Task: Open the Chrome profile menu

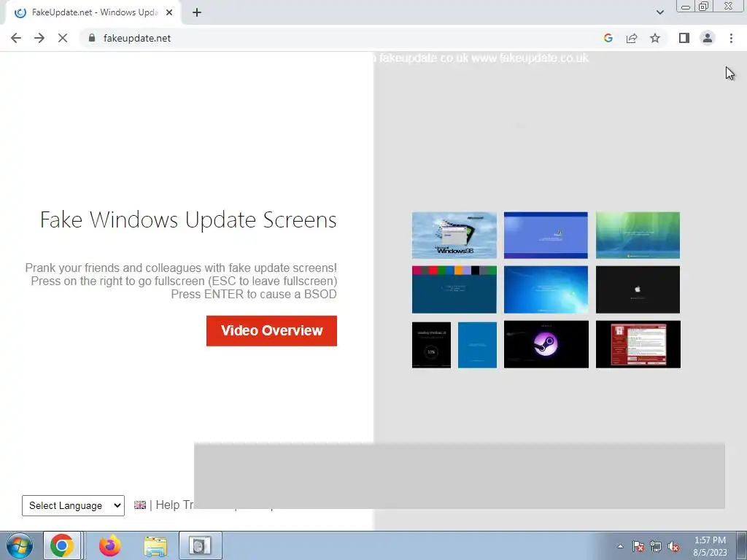Action: pyautogui.click(x=708, y=38)
